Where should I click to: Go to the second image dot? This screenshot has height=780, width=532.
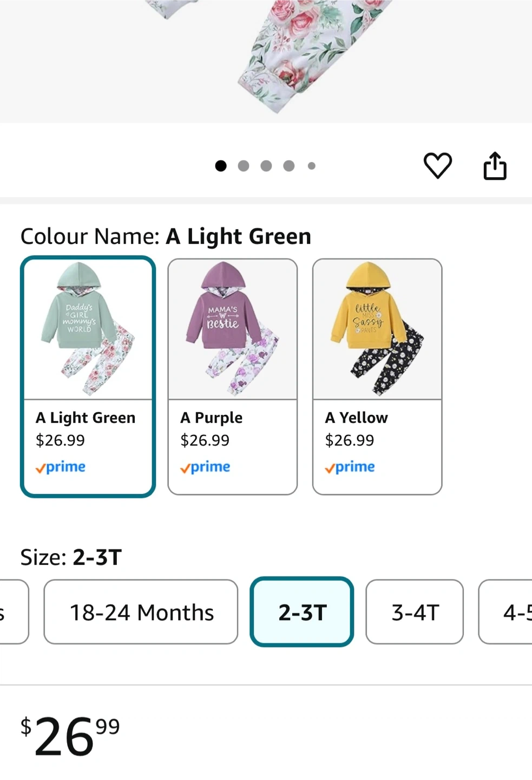coord(244,166)
